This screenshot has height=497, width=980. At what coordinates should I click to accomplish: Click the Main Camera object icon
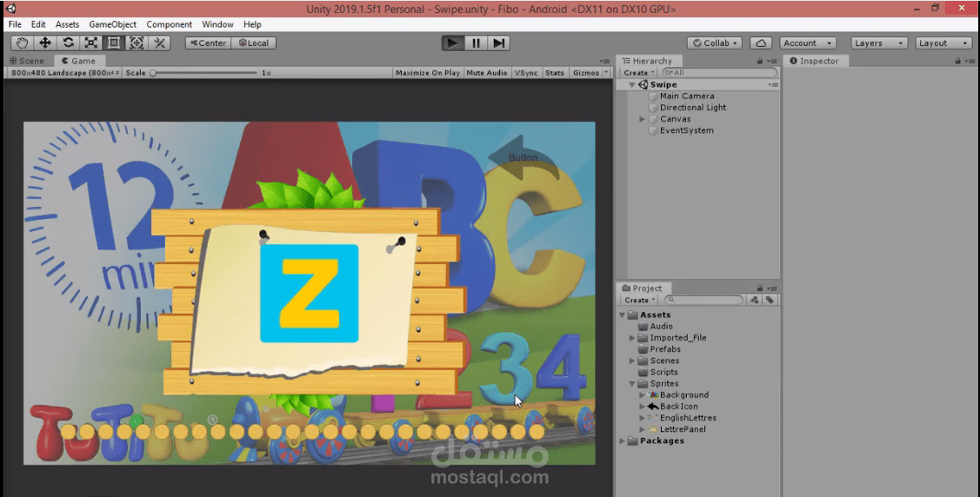[x=653, y=96]
